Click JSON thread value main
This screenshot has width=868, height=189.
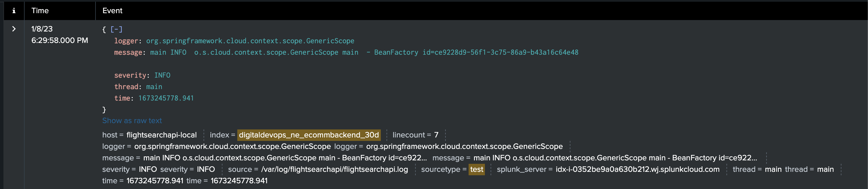tap(154, 87)
